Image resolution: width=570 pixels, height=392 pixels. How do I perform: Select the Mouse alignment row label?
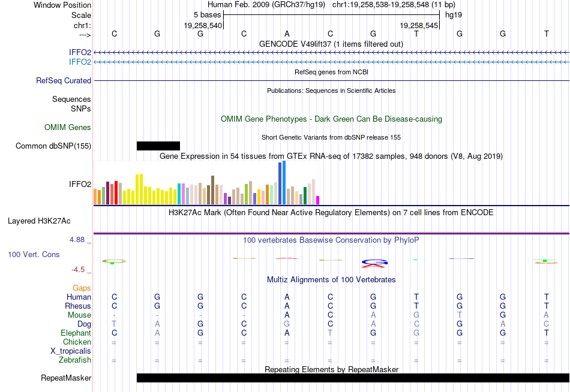click(79, 315)
